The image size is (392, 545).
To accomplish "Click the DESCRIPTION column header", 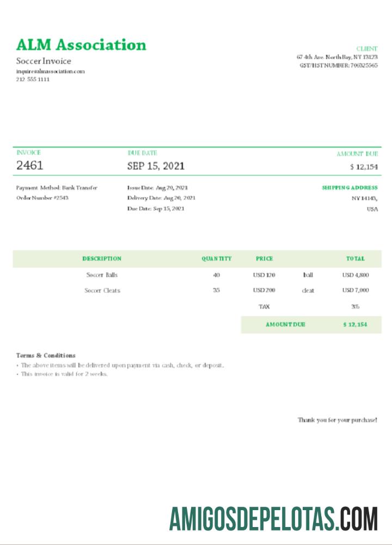I will point(102,259).
